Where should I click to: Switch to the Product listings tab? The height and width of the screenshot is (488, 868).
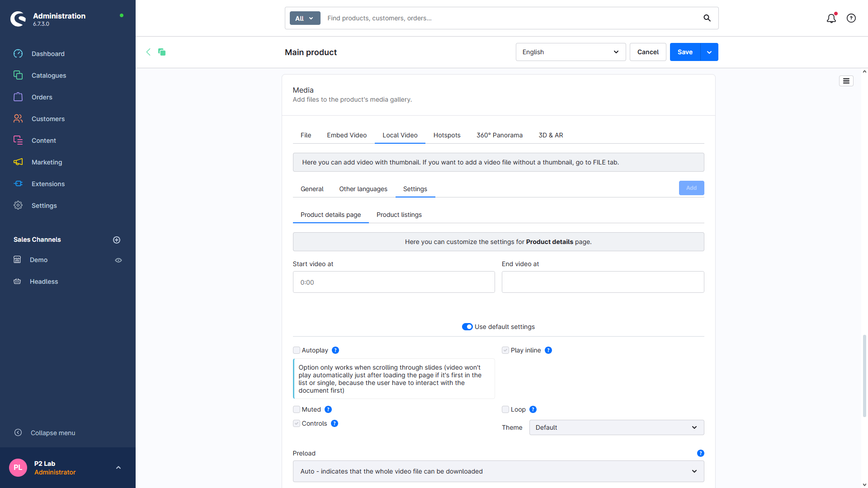[x=399, y=215]
